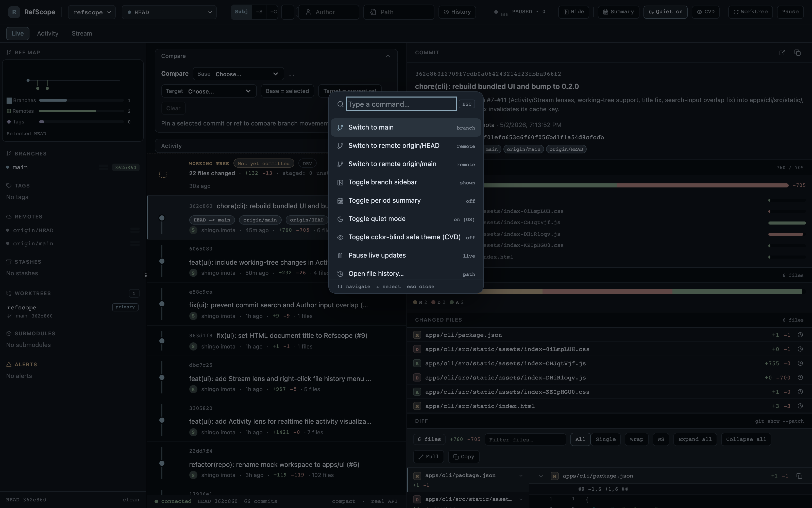
Task: Toggle the -G regex search mode
Action: tap(273, 12)
